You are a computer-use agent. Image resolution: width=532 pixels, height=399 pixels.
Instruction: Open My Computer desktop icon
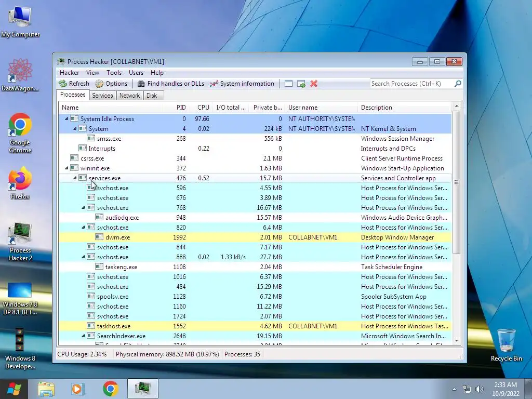20,22
